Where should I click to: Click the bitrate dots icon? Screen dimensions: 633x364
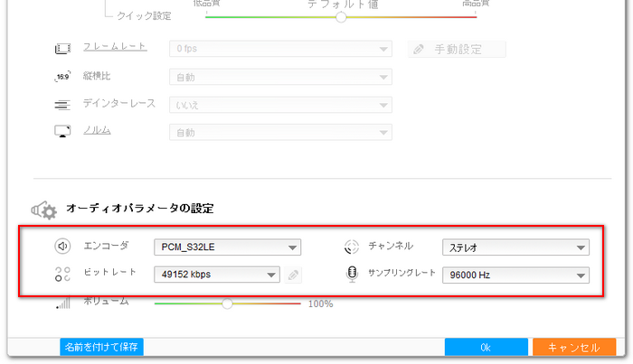click(x=62, y=274)
